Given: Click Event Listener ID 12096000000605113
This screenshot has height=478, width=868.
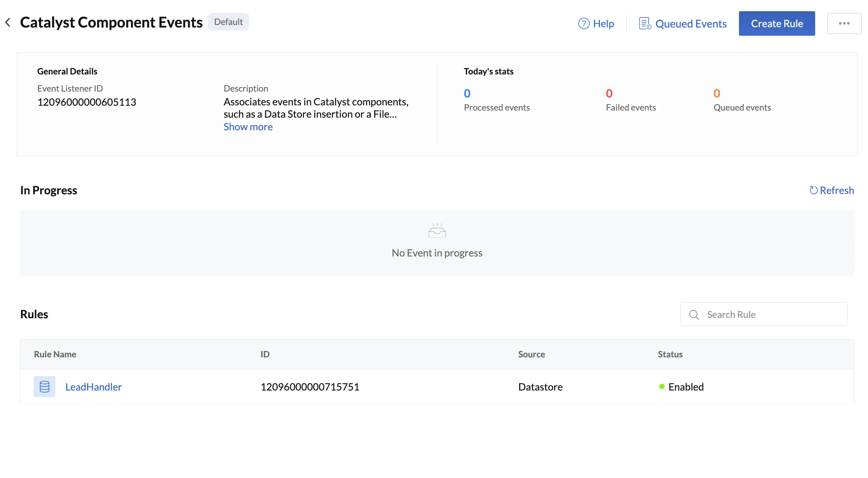Looking at the screenshot, I should [x=87, y=102].
